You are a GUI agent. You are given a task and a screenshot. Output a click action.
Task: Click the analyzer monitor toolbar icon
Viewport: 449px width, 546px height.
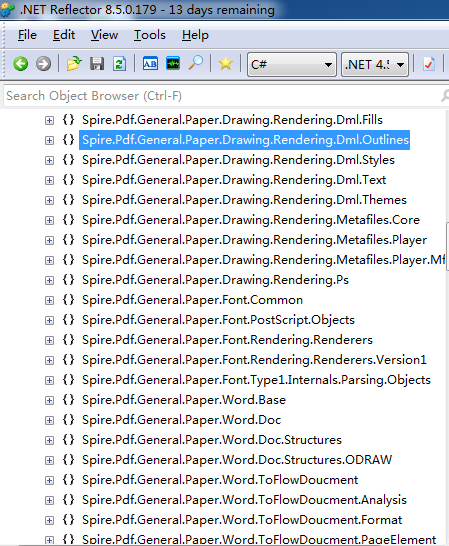(x=173, y=64)
